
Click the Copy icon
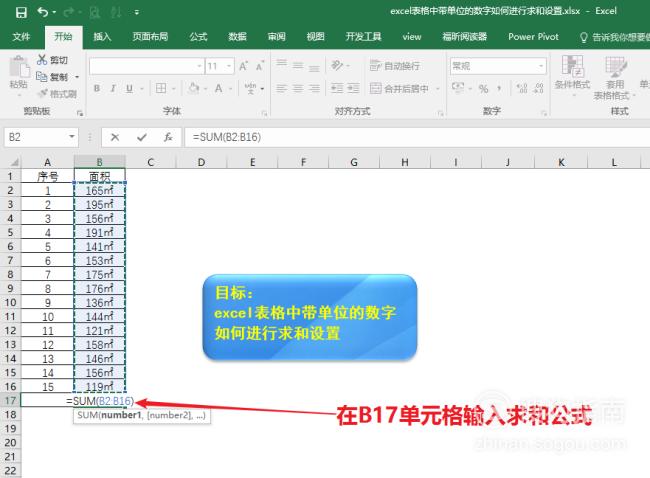[41, 77]
